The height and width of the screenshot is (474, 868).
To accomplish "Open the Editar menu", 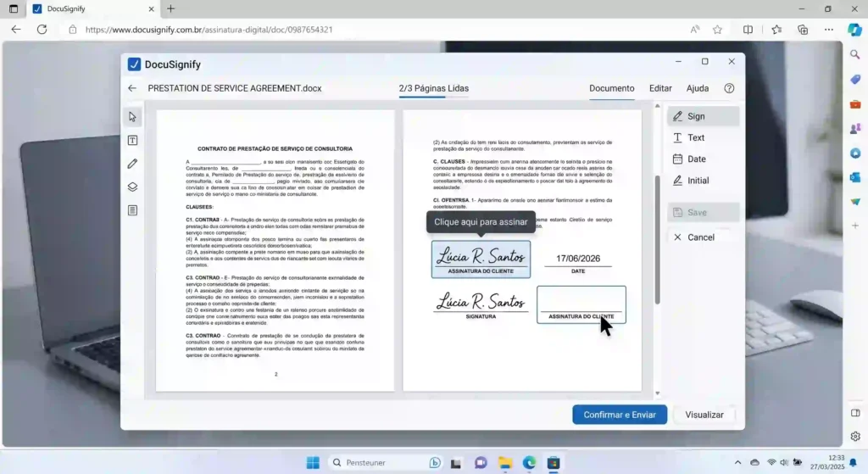I will click(660, 88).
